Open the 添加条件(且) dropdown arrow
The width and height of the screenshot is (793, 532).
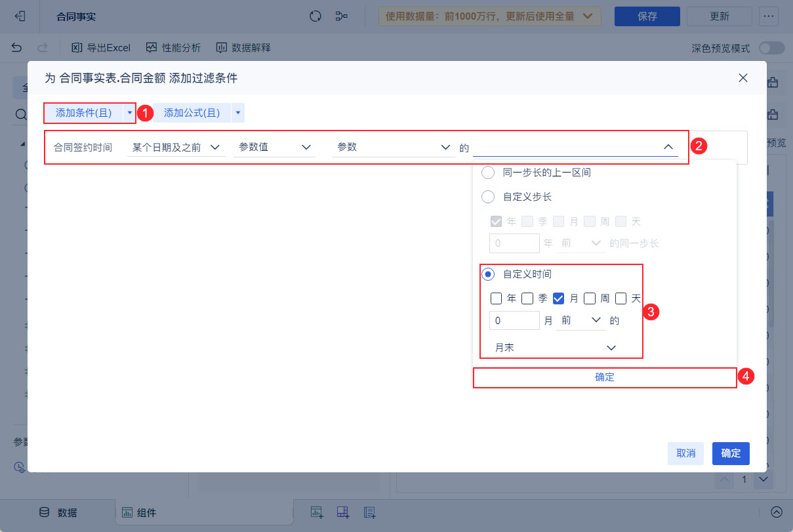129,113
